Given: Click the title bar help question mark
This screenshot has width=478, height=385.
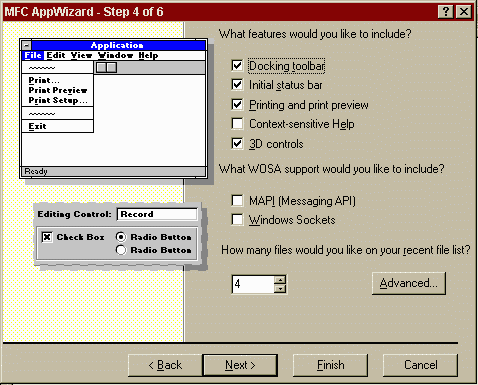Looking at the screenshot, I should click(x=446, y=12).
